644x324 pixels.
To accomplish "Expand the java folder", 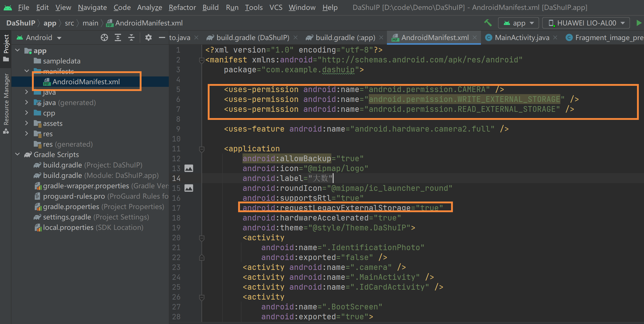I will coord(26,92).
